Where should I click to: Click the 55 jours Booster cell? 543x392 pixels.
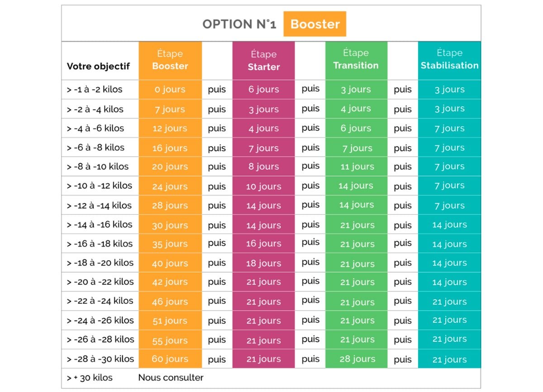tap(170, 340)
